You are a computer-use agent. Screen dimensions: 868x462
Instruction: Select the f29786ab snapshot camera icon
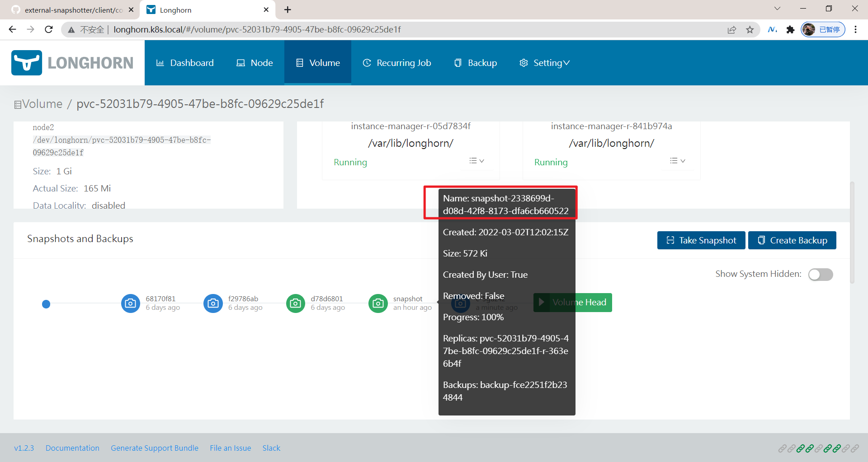pos(213,303)
